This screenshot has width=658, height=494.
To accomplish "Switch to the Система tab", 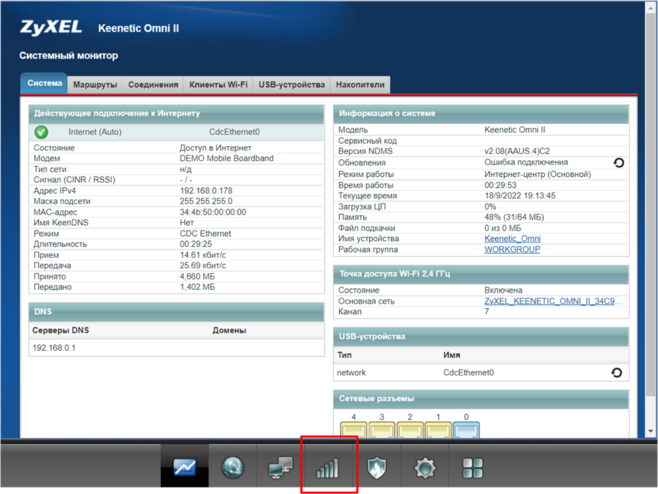I will [x=44, y=83].
